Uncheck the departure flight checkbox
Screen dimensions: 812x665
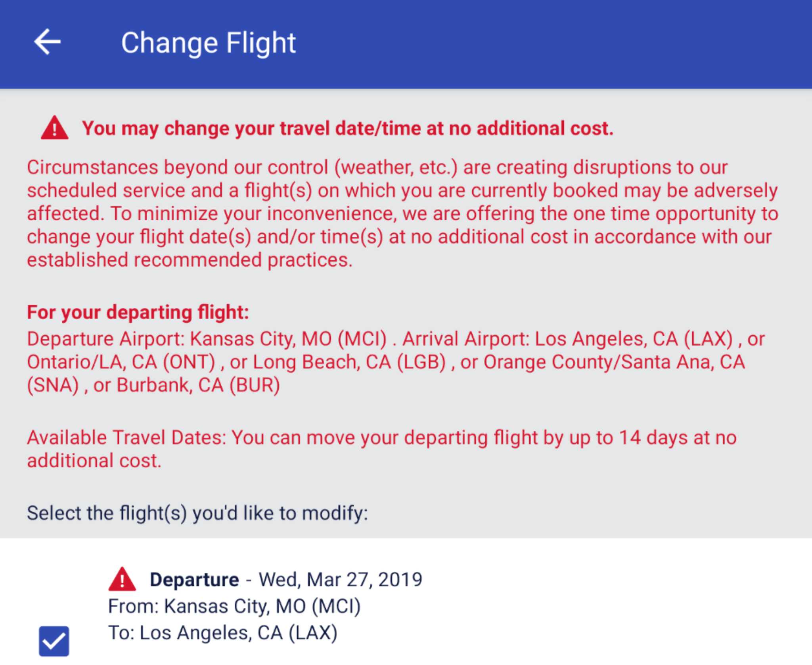(54, 641)
